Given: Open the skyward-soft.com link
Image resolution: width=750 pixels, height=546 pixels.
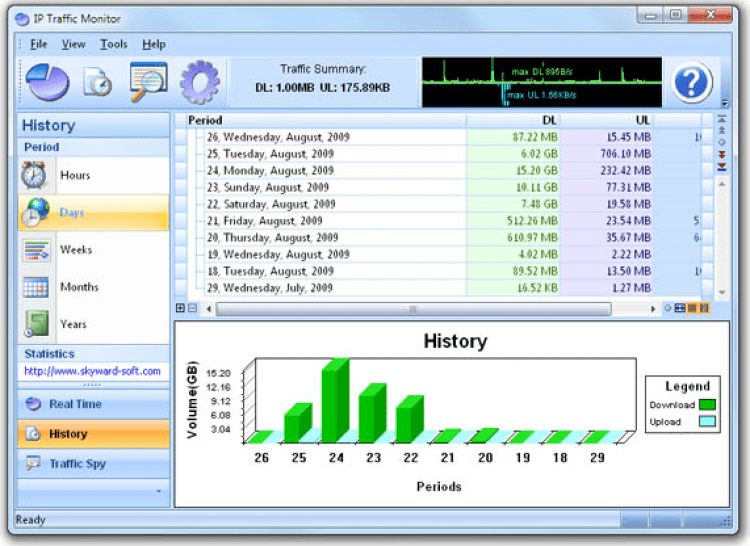Looking at the screenshot, I should click(x=92, y=371).
